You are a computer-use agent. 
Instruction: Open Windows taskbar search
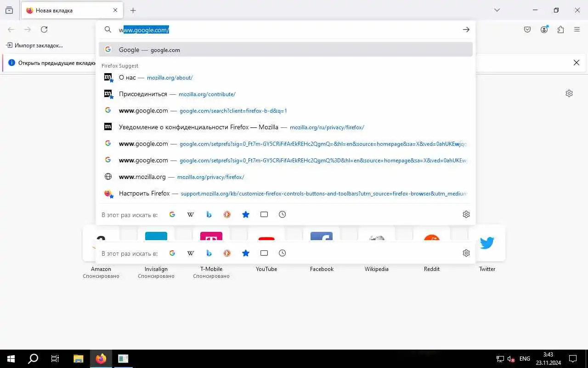(33, 359)
